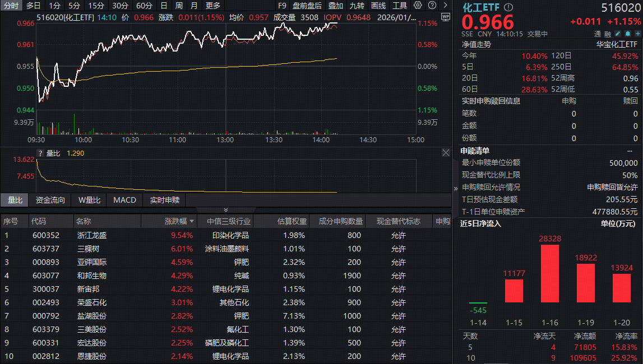643x364 pixels.
Task: Set a price alert via the bell icon
Action: point(627,34)
